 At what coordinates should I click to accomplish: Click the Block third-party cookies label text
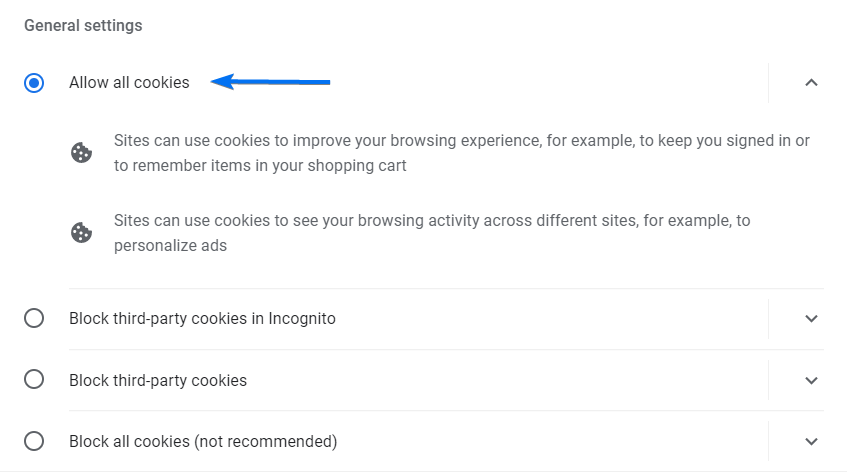158,380
